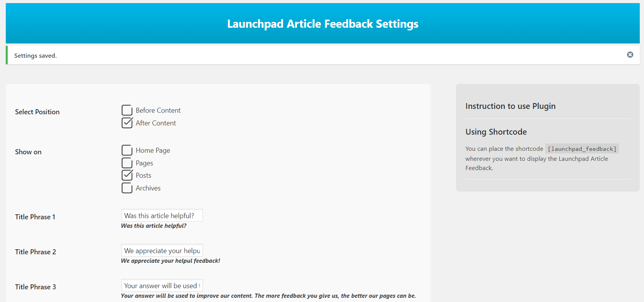Viewport: 644px width, 302px height.
Task: Focus the Title Phrase 1 text field
Action: tap(162, 215)
